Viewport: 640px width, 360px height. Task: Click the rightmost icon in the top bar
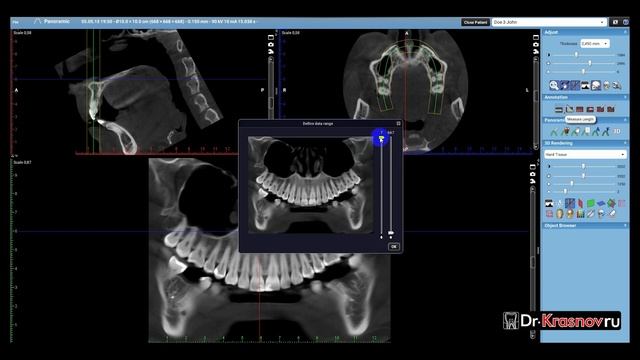coord(626,22)
